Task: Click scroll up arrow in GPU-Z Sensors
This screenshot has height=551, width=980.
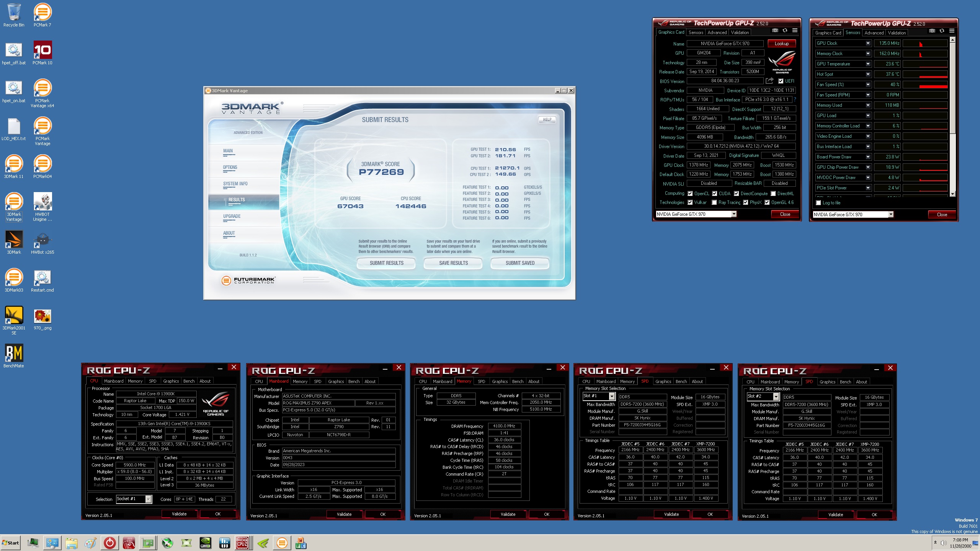Action: [x=952, y=39]
